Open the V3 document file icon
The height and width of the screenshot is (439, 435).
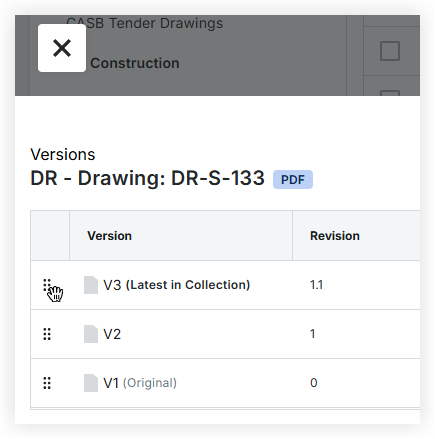coord(91,285)
